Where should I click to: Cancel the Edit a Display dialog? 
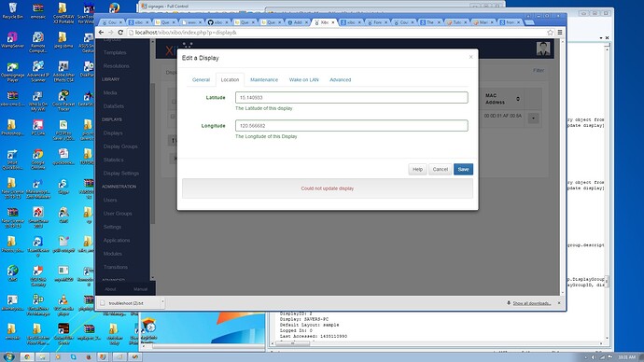[441, 169]
